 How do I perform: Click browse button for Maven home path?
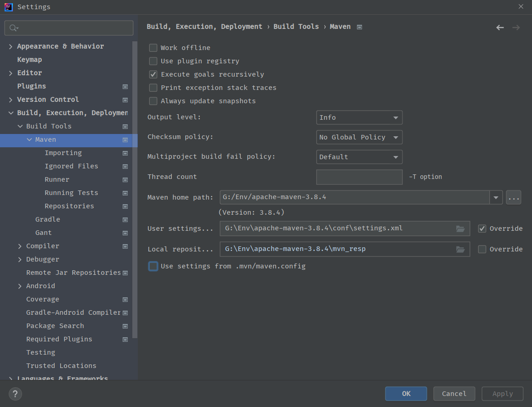coord(513,197)
